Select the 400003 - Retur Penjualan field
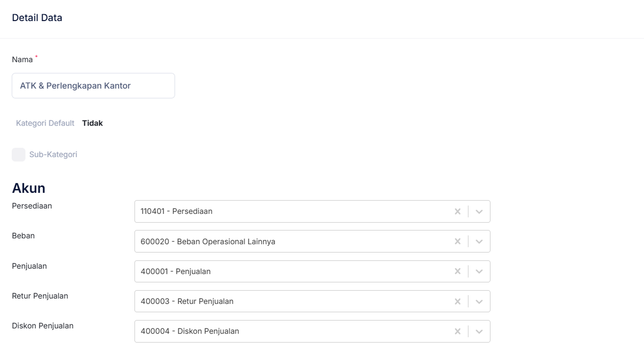 point(293,301)
